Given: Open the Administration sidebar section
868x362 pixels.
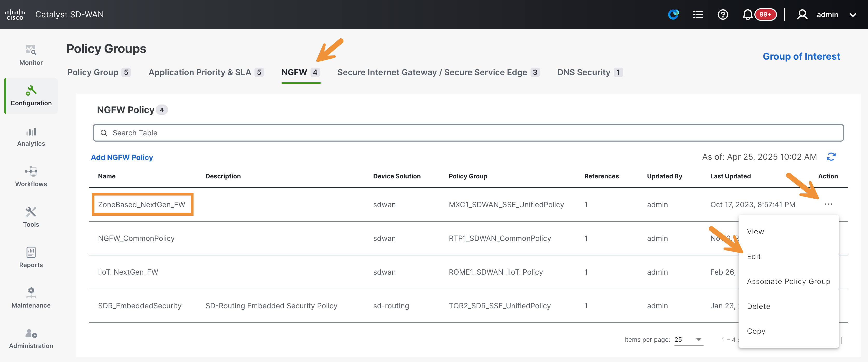Looking at the screenshot, I should (x=31, y=339).
